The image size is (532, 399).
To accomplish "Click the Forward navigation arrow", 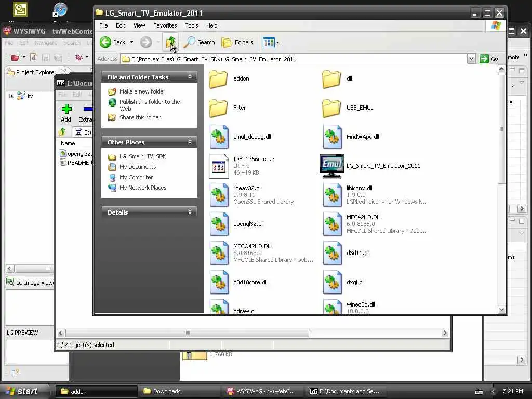I will (146, 42).
